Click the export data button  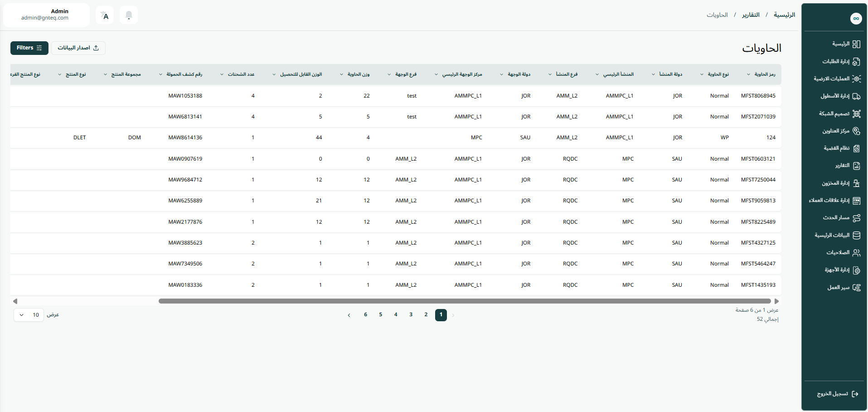[78, 48]
